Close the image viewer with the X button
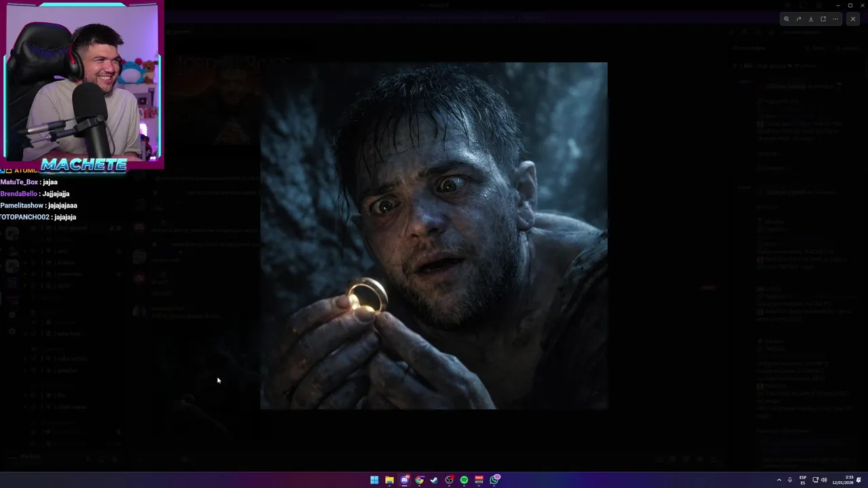Viewport: 868px width, 488px height. (853, 19)
